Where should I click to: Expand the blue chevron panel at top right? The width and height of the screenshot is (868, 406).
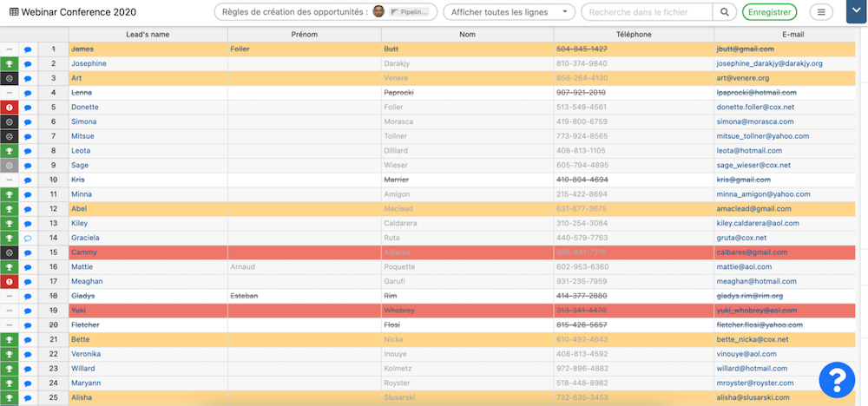click(x=857, y=11)
